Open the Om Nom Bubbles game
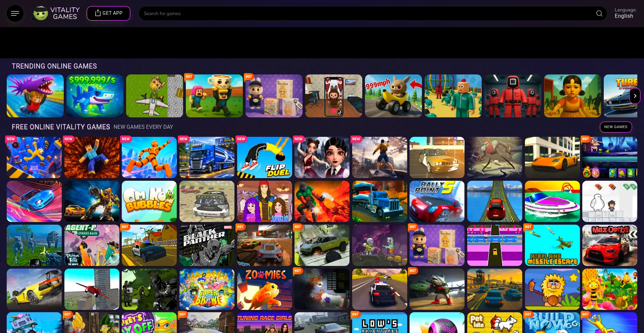Viewport: 644px width, 333px height. (x=149, y=201)
